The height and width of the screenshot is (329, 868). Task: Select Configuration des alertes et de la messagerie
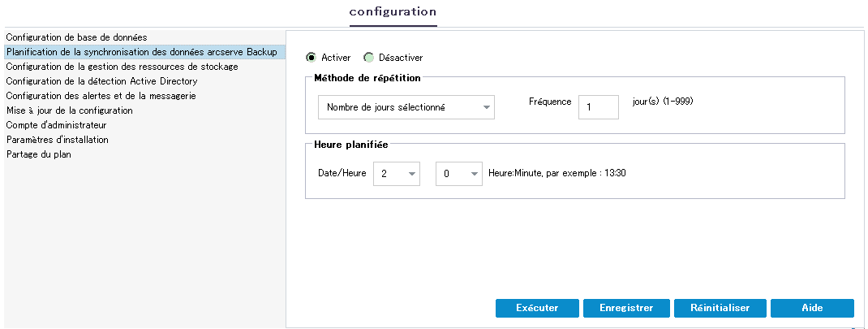101,96
